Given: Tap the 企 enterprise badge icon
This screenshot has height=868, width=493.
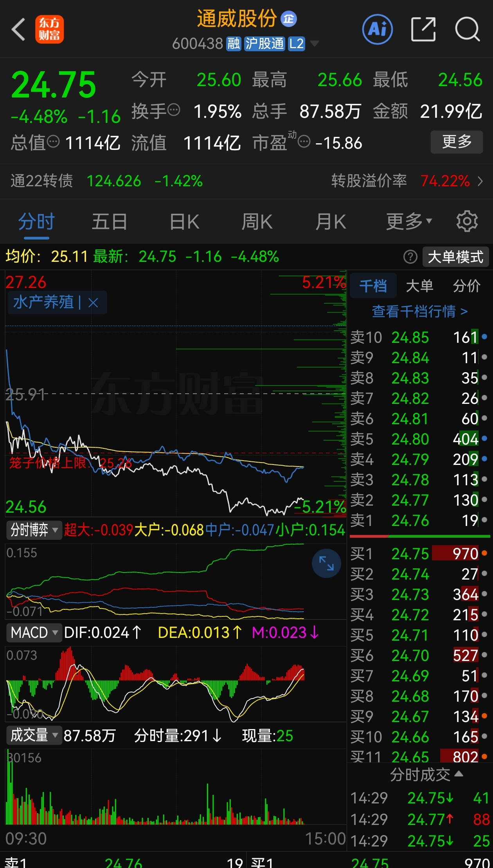Looking at the screenshot, I should coord(289,18).
